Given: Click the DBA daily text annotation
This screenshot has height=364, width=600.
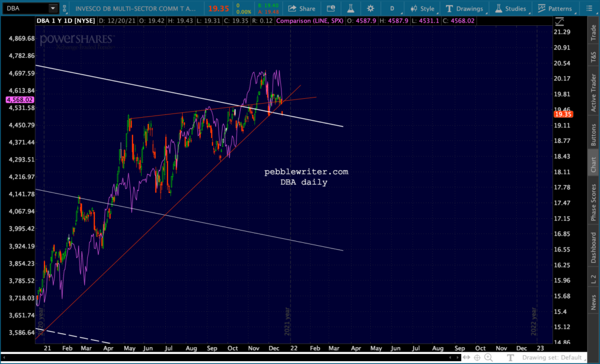Looking at the screenshot, I should 304,183.
